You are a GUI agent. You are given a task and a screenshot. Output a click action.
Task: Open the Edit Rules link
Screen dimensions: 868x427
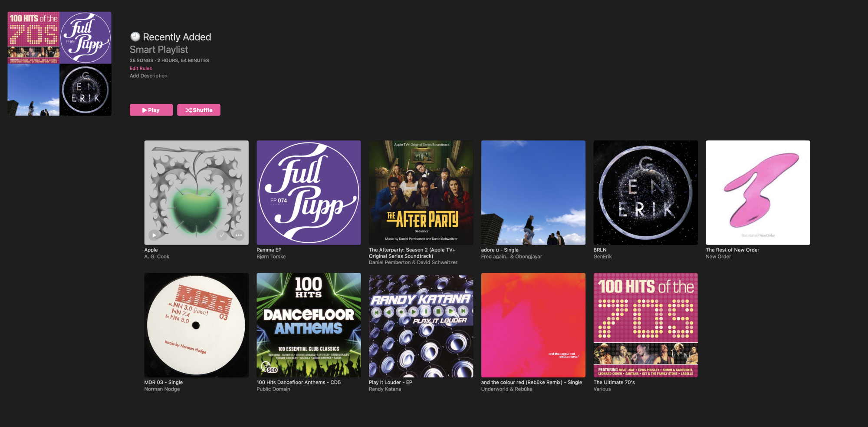(x=141, y=68)
